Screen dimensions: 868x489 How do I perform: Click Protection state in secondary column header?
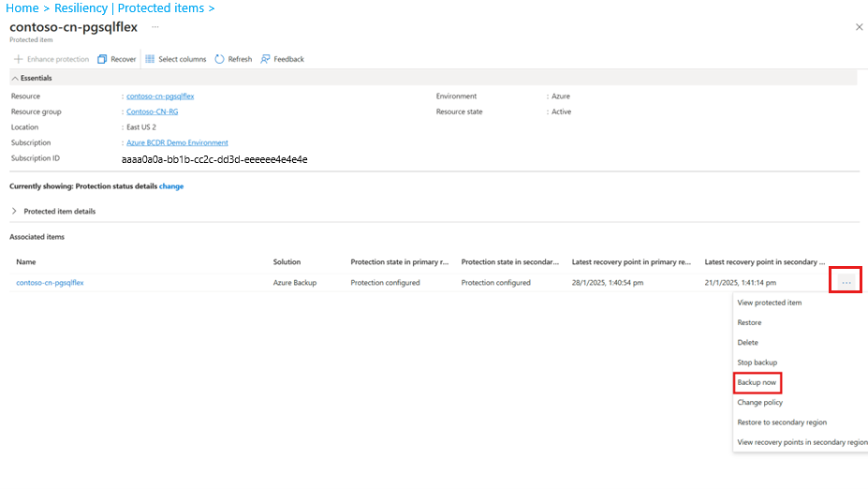click(x=509, y=262)
